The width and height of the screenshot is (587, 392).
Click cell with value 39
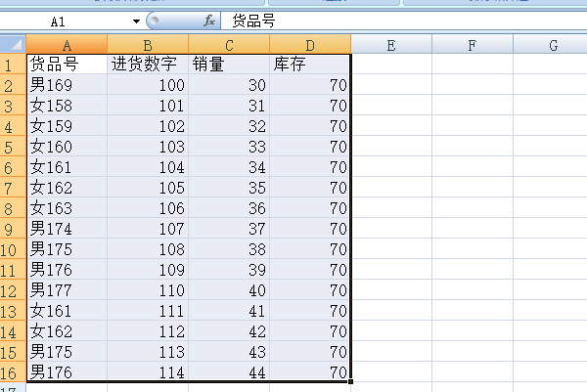click(229, 270)
